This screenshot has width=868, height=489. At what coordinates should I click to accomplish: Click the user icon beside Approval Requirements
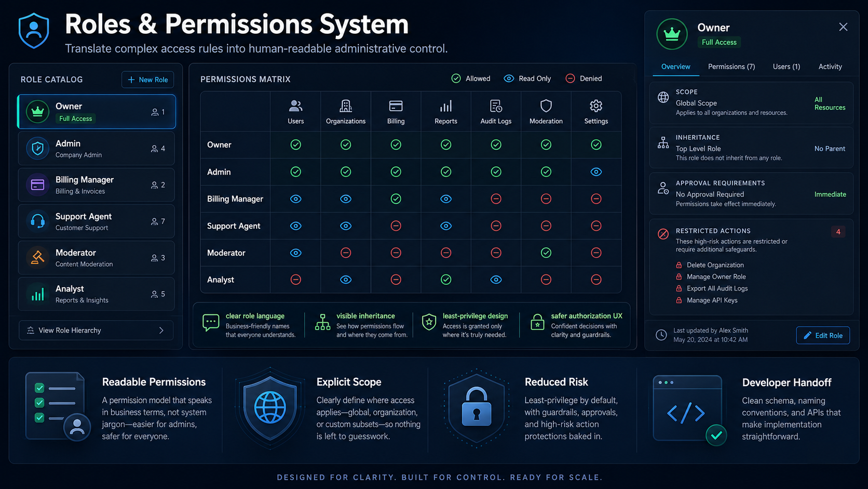[663, 188]
